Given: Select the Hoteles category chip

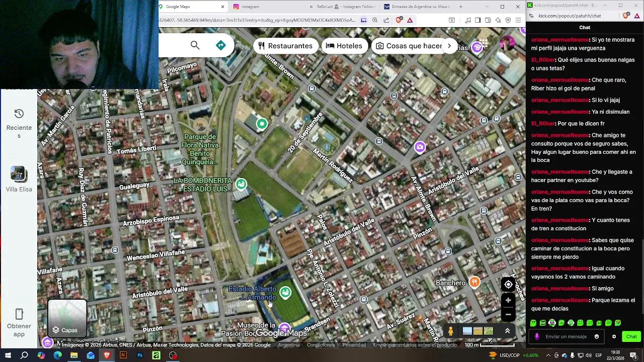Looking at the screenshot, I should (344, 46).
